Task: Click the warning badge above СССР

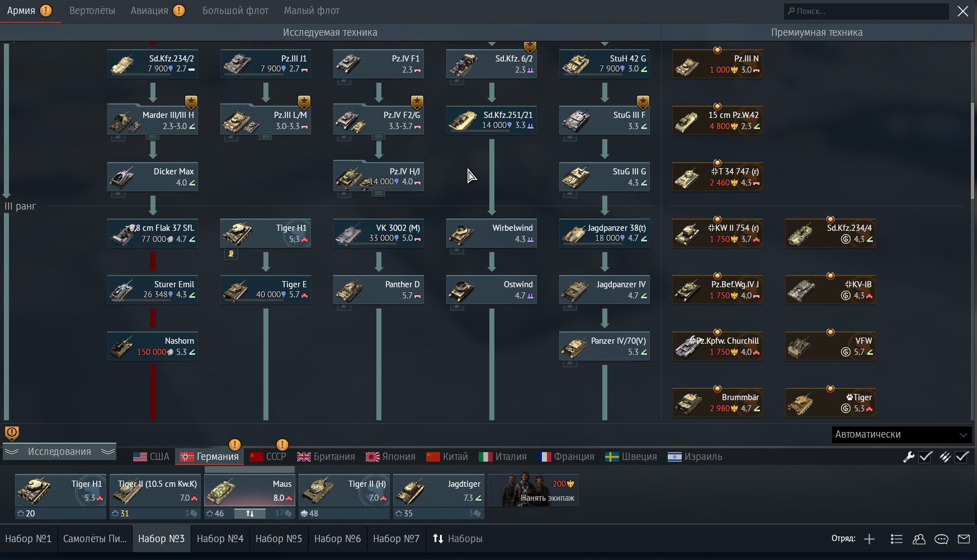Action: 282,444
